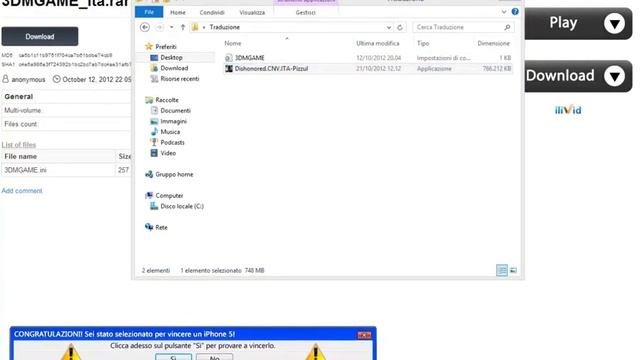Click the anonymous uploader name
The height and width of the screenshot is (360, 640).
[28, 80]
